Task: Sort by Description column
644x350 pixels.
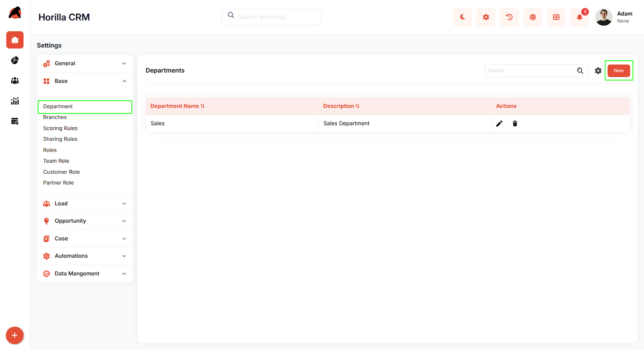Action: tap(341, 106)
